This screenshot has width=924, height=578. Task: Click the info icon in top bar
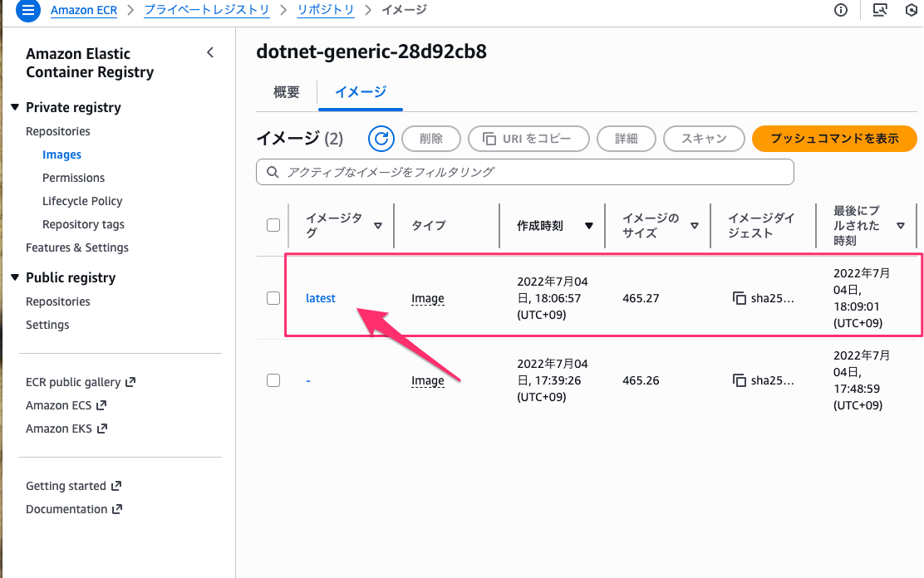coord(841,11)
